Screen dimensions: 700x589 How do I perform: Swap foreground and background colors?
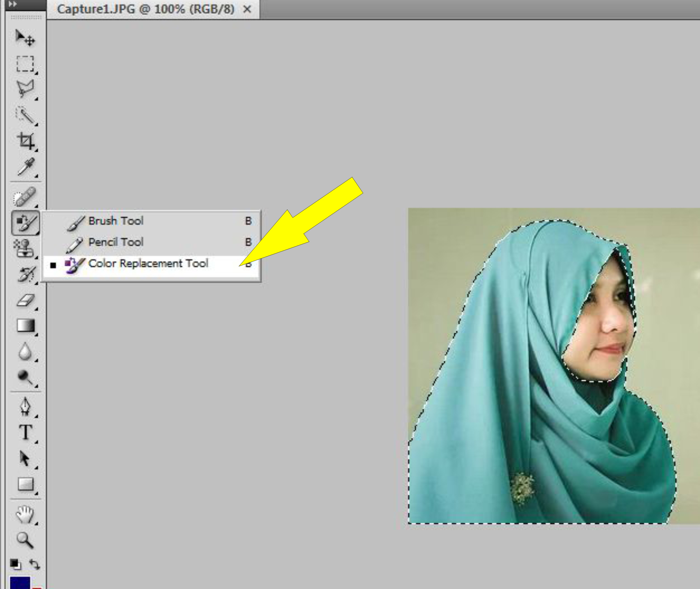pyautogui.click(x=35, y=565)
